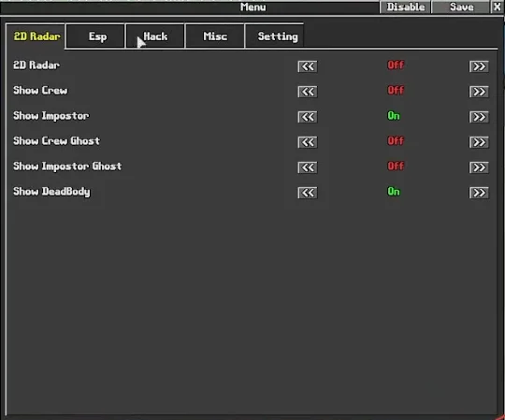The image size is (505, 420).
Task: Click right arrow for Show Impostor Ghost
Action: (x=479, y=167)
